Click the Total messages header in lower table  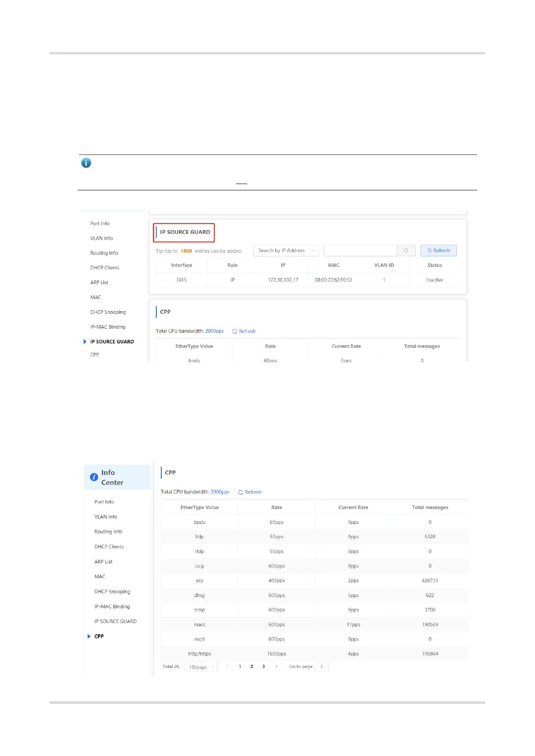(x=430, y=508)
